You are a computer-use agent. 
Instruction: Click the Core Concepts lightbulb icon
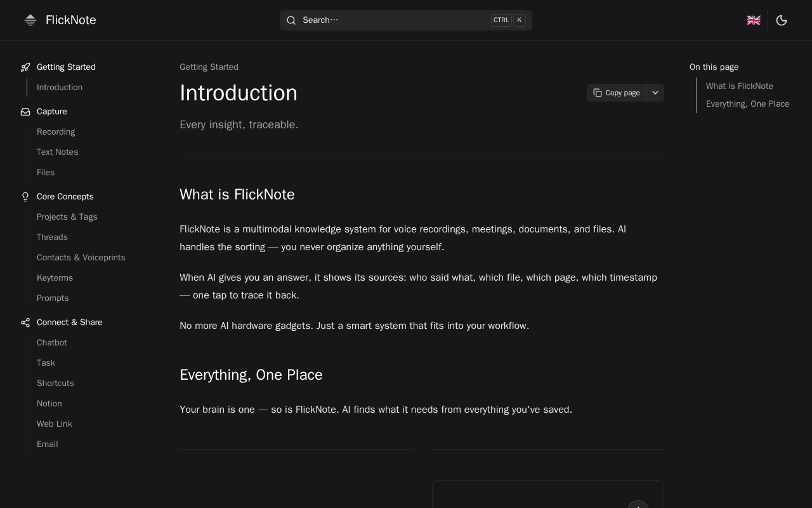pyautogui.click(x=25, y=197)
